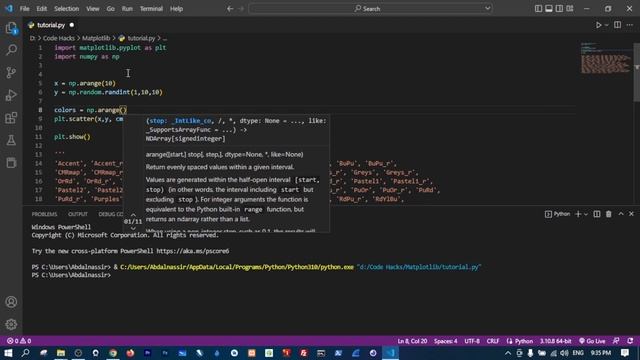
Task: Open the Selection menu
Action: (67, 9)
